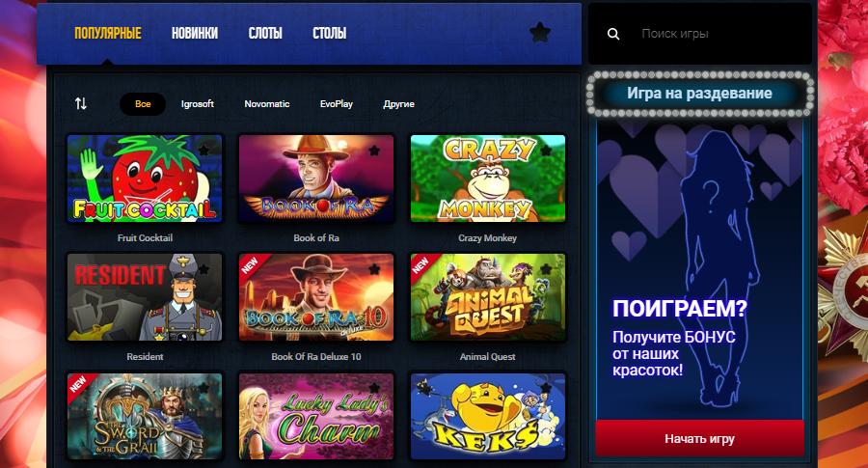This screenshot has width=868, height=468.
Task: Star the Keks game tile
Action: (x=547, y=388)
